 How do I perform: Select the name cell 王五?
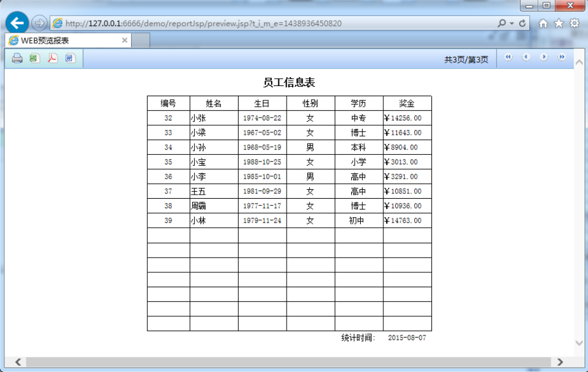click(x=214, y=191)
